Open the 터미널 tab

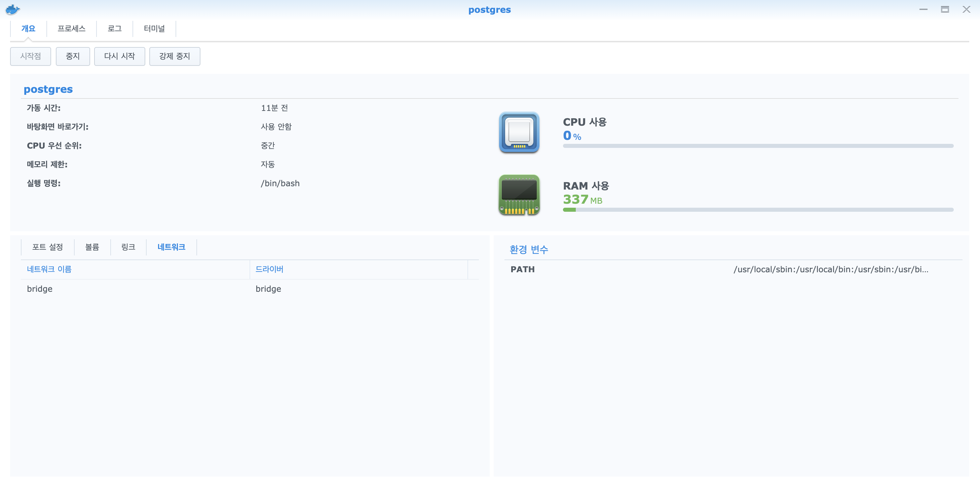[154, 29]
